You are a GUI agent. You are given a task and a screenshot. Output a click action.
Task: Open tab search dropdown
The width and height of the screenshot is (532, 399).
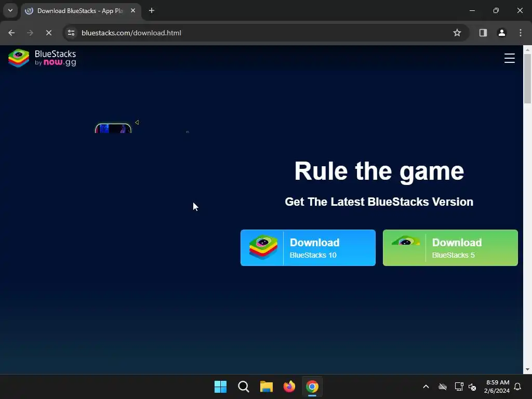(10, 10)
